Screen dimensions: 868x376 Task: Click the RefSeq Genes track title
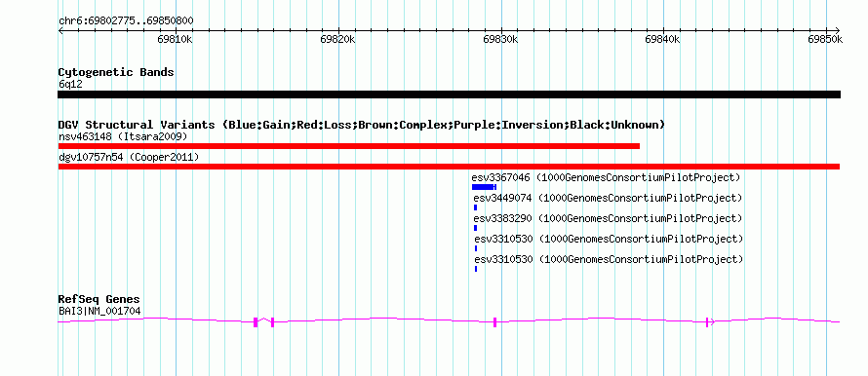99,300
